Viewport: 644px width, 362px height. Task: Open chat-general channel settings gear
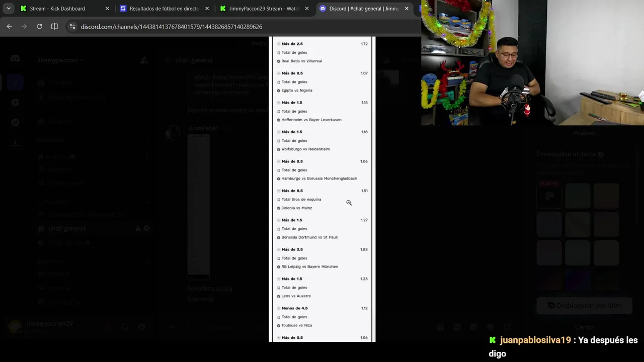pyautogui.click(x=147, y=228)
